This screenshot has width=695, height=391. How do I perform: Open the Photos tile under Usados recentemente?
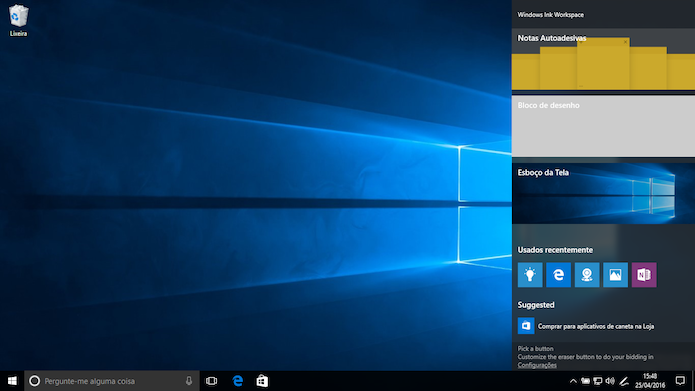click(x=615, y=275)
